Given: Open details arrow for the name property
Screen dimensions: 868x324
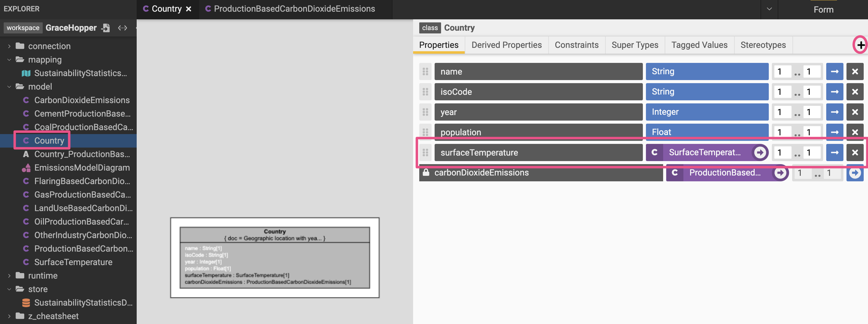Looking at the screenshot, I should [x=835, y=71].
